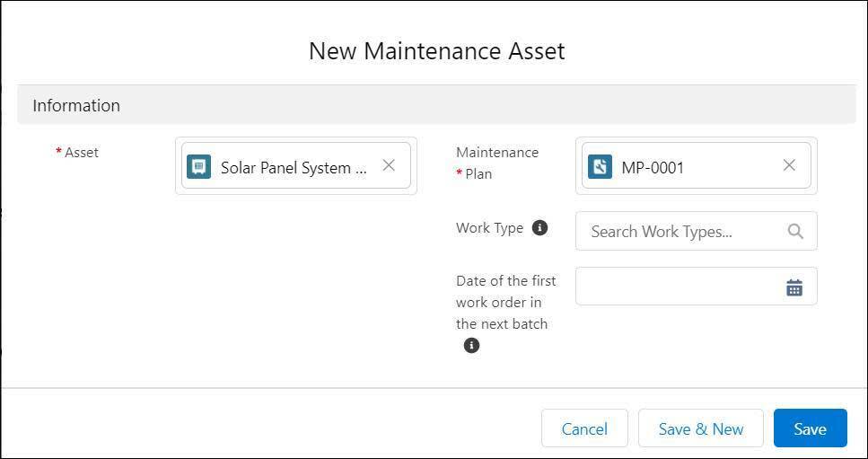Click the Maintenance Plan field label

496,163
